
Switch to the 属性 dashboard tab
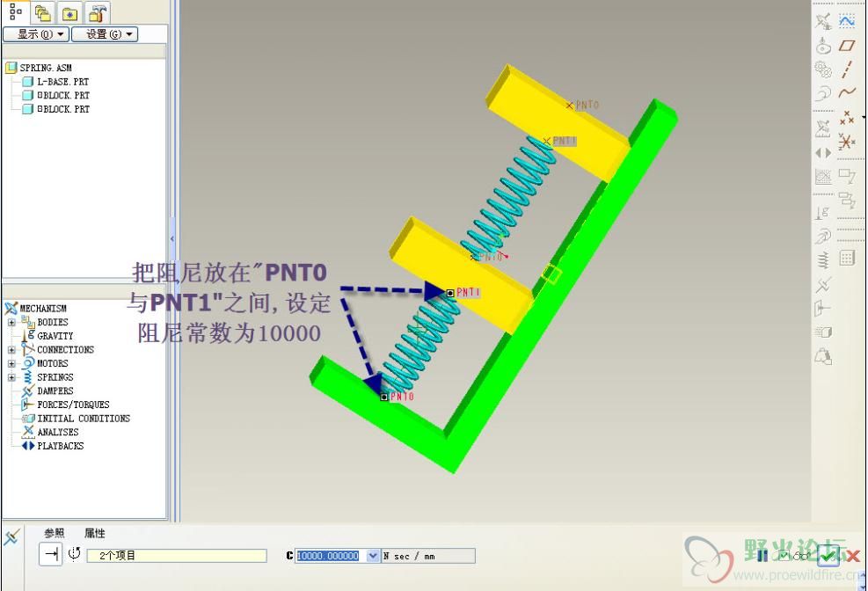95,533
